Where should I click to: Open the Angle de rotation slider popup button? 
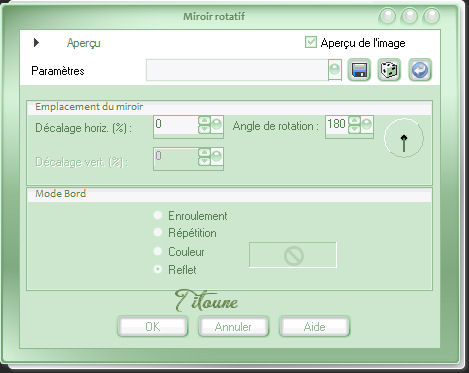pos(367,125)
